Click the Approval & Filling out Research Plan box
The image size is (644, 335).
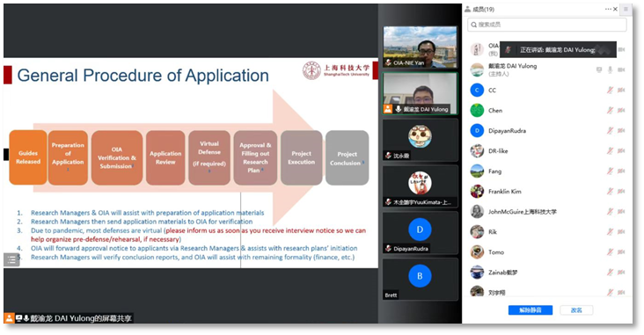(255, 157)
